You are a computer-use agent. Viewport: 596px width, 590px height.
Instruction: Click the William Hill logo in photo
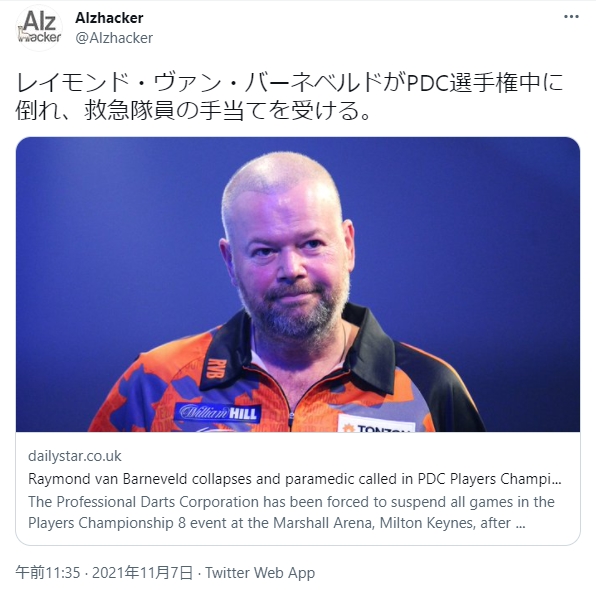218,413
